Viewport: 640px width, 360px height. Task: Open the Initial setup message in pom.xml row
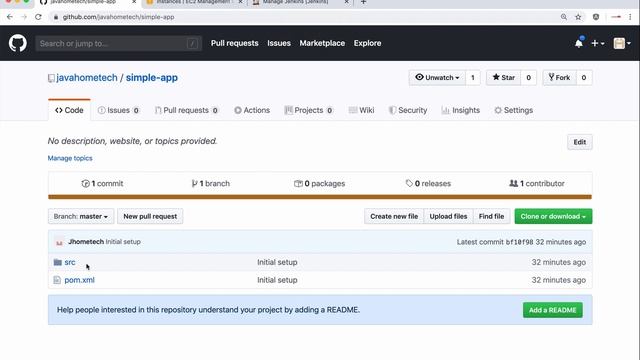tap(277, 280)
